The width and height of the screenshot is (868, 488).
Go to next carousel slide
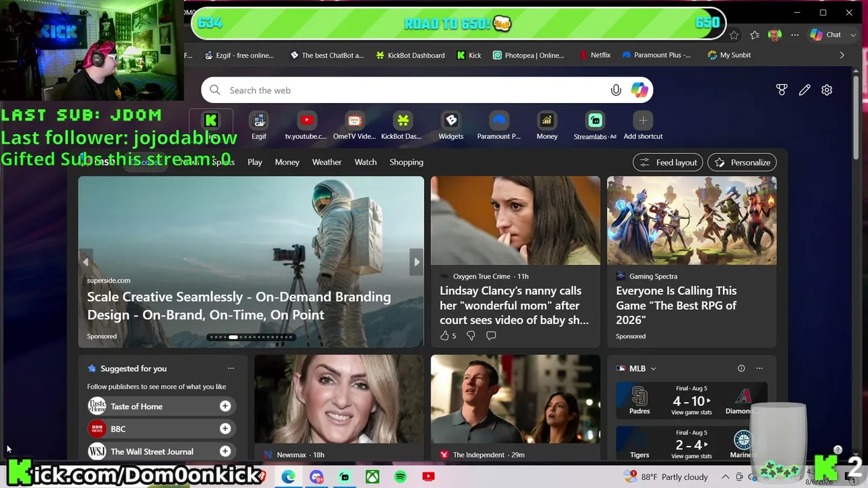click(x=416, y=262)
